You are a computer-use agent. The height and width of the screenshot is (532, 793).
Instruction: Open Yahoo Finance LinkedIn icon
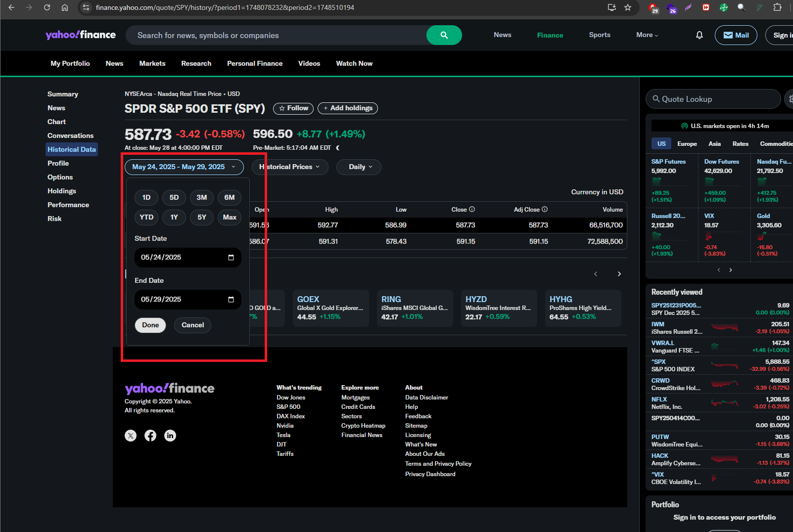[170, 436]
